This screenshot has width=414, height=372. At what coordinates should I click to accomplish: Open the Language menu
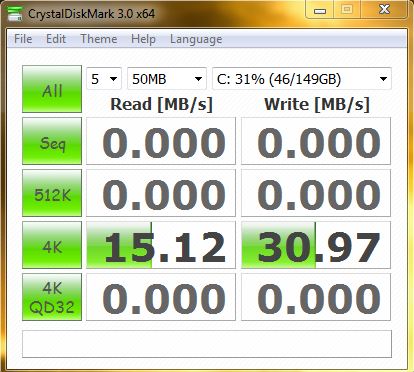196,39
